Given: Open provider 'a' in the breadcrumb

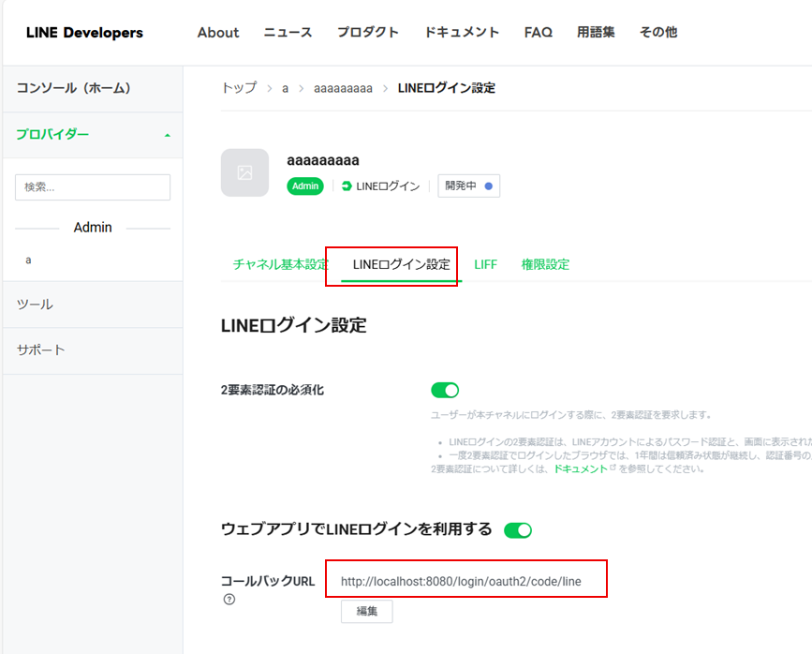Looking at the screenshot, I should tap(285, 89).
